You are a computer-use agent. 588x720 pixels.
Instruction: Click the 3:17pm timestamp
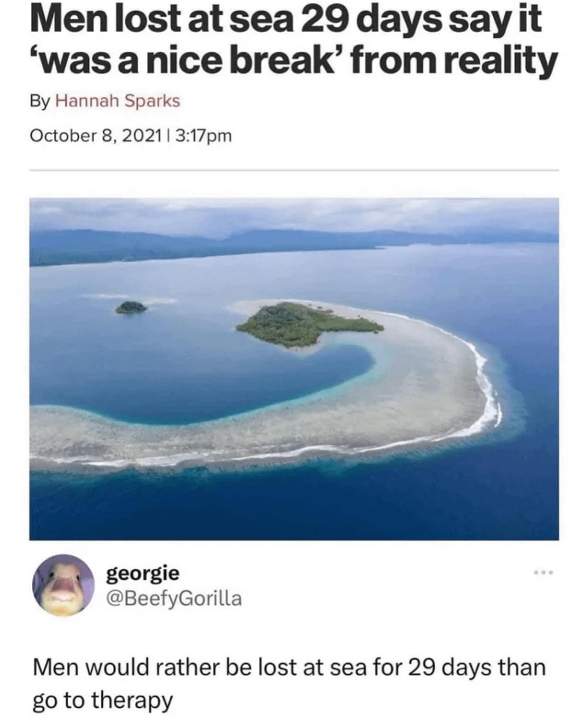[203, 136]
